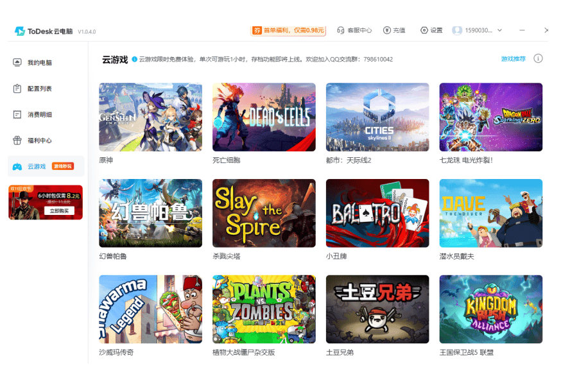579x392 pixels.
Task: Click the 死亡细胞 game title
Action: tap(227, 160)
